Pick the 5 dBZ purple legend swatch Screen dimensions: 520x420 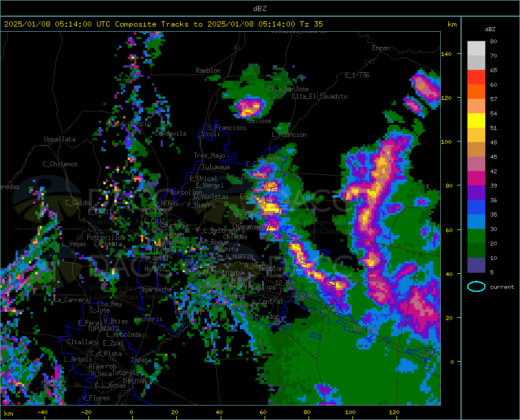coord(476,265)
